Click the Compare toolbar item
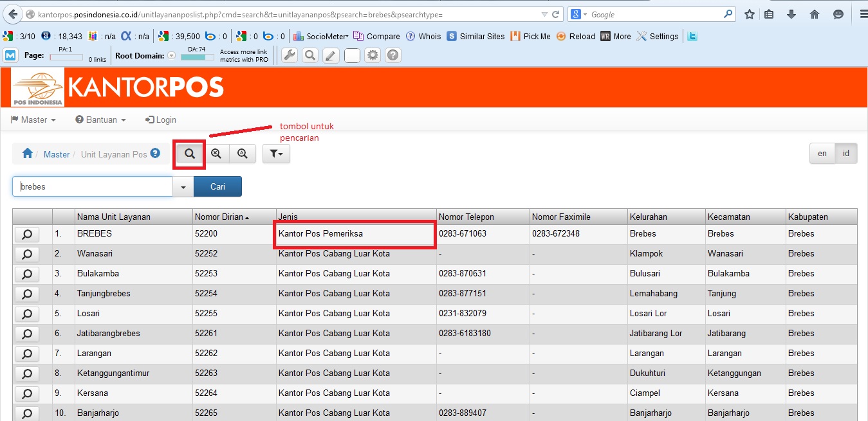This screenshot has height=421, width=868. click(376, 37)
